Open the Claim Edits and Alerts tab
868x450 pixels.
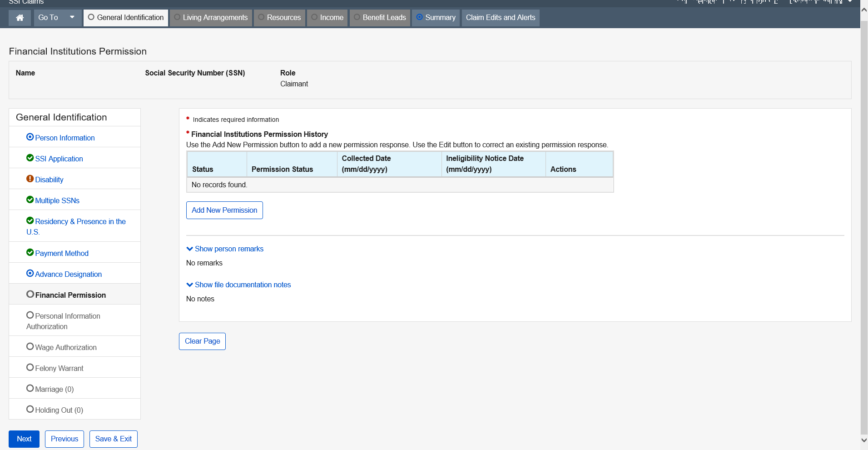pyautogui.click(x=500, y=18)
